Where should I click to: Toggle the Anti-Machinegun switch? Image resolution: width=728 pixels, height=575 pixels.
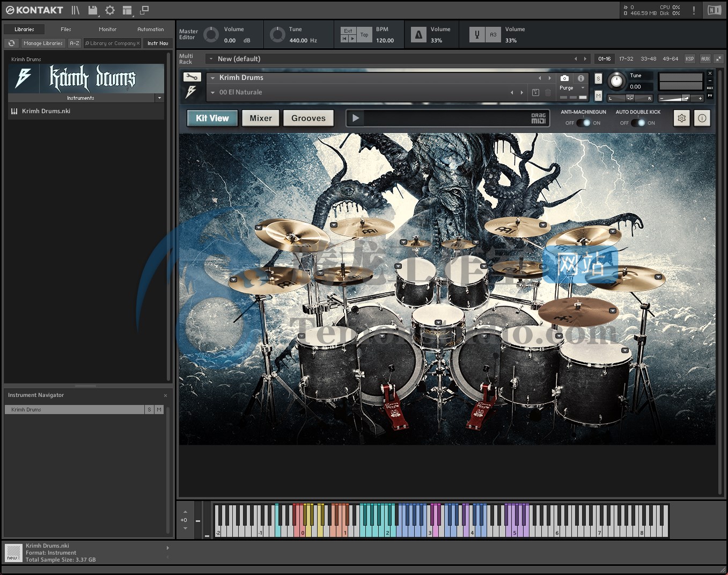(x=583, y=123)
